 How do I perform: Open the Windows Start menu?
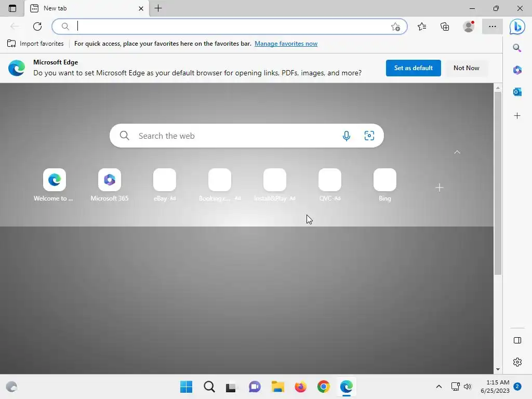(186, 387)
